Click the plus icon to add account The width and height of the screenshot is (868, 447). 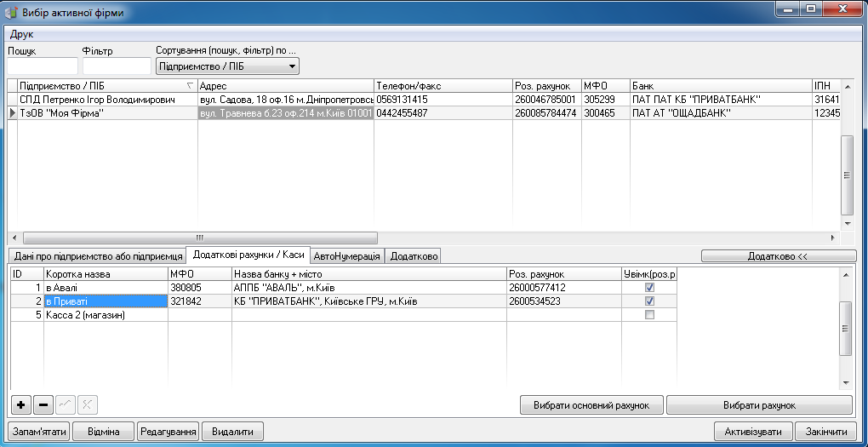click(x=19, y=404)
